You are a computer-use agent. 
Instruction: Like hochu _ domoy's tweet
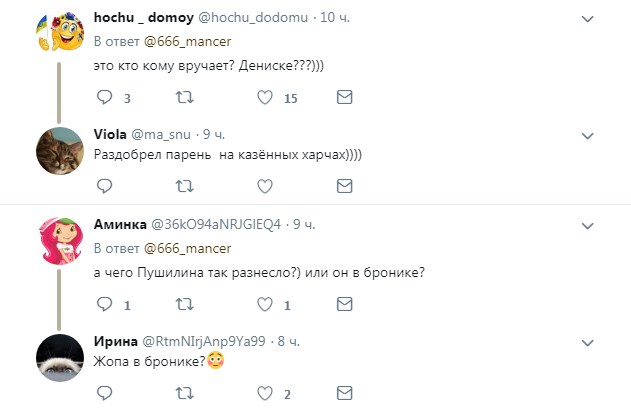click(x=265, y=98)
